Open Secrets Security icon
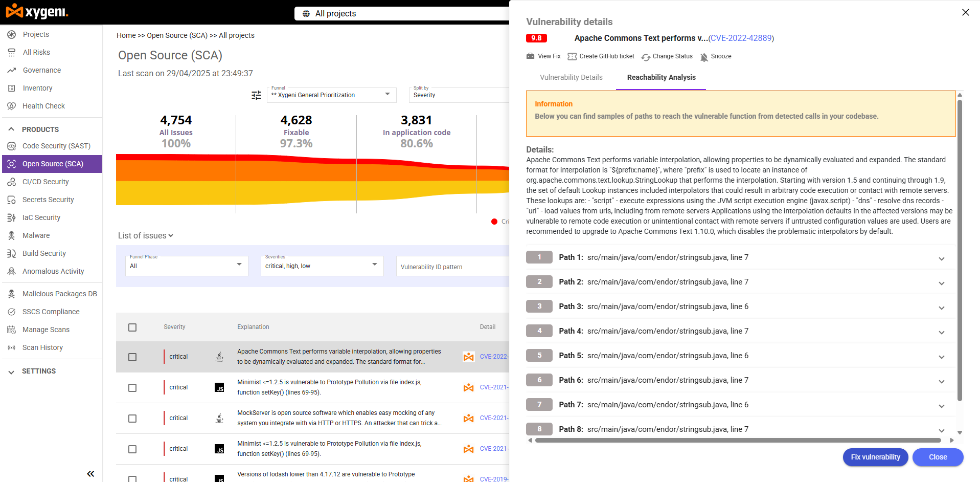Screen dimensions: 980x482 coord(11,200)
